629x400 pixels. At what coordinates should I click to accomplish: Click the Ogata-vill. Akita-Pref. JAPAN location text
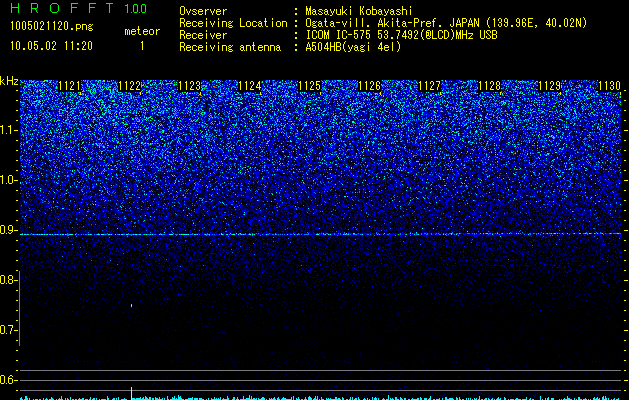446,23
